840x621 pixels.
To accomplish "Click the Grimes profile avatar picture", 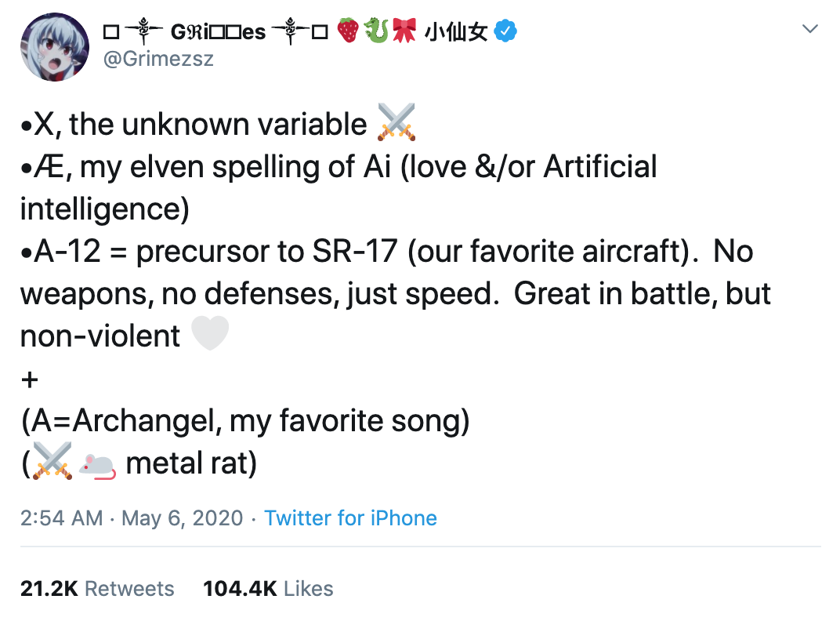I will tap(55, 47).
